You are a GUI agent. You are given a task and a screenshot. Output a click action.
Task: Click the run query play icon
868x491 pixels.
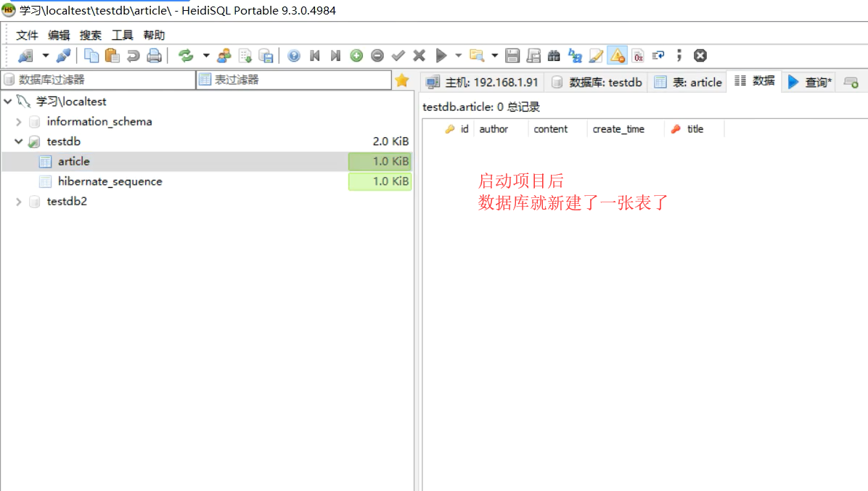pyautogui.click(x=441, y=56)
